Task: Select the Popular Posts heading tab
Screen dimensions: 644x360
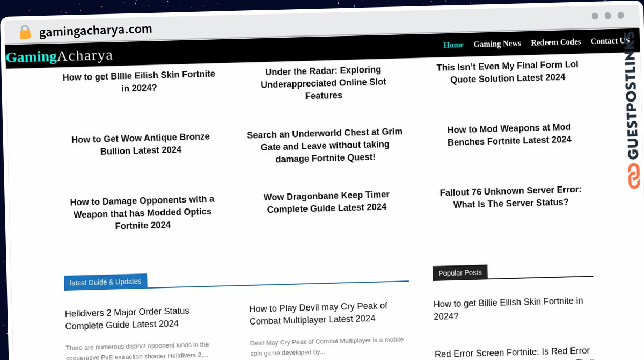Action: (460, 273)
